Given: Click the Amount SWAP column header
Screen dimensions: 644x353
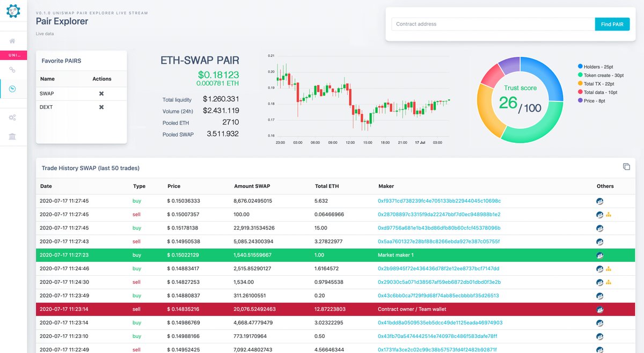Looking at the screenshot, I should point(252,186).
